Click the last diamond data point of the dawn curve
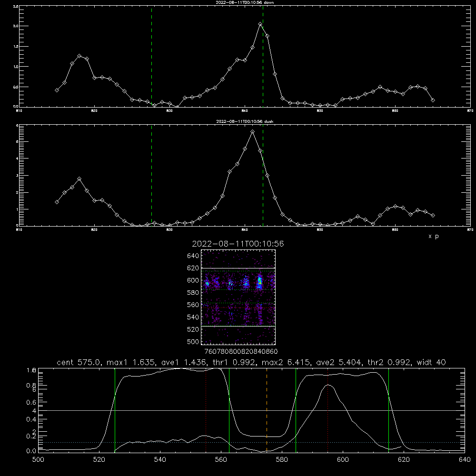The image size is (476, 476). pos(433,100)
